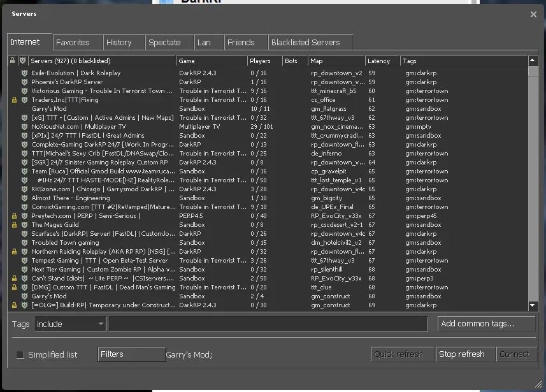Click map rp_silenthill cell
The height and width of the screenshot is (392, 546).
327,270
